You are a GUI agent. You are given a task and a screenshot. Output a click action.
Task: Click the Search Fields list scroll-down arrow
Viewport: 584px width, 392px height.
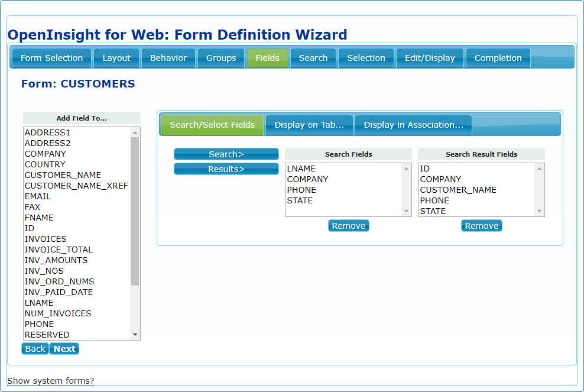coord(406,211)
